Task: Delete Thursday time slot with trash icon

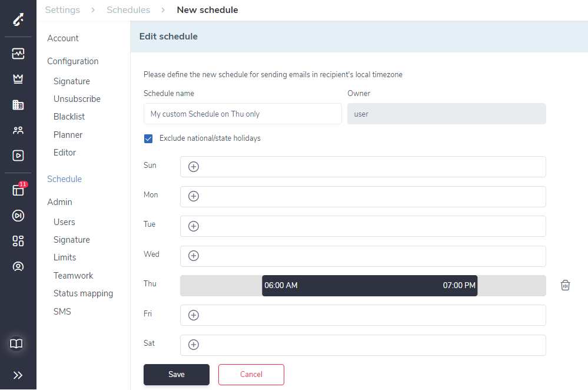Action: [565, 285]
